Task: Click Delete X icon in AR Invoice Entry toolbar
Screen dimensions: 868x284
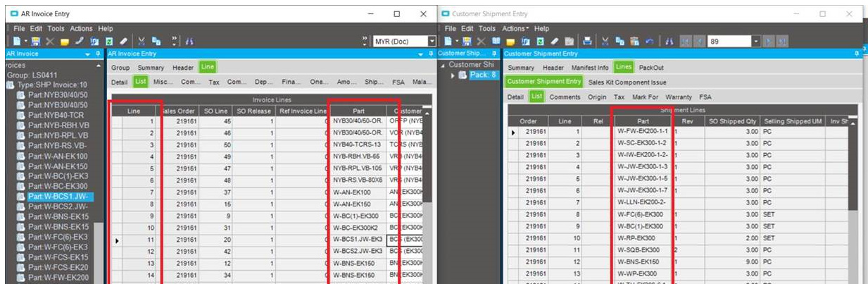Action: click(49, 41)
